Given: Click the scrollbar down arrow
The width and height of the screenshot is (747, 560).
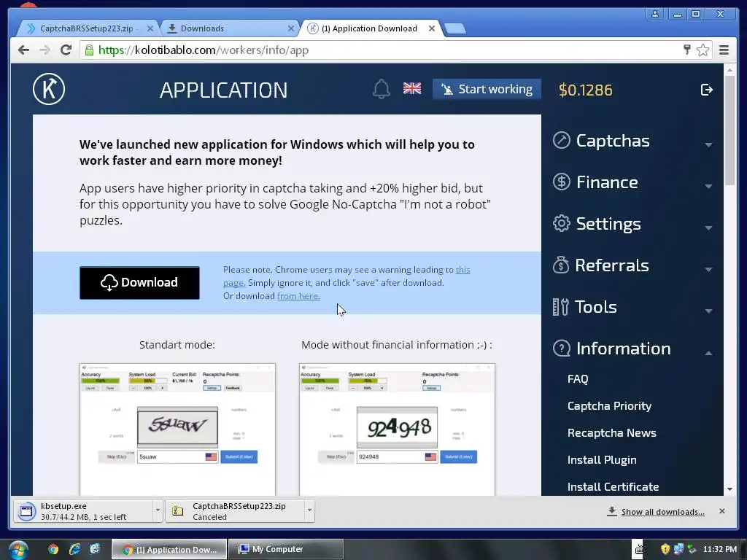Looking at the screenshot, I should pos(729,489).
